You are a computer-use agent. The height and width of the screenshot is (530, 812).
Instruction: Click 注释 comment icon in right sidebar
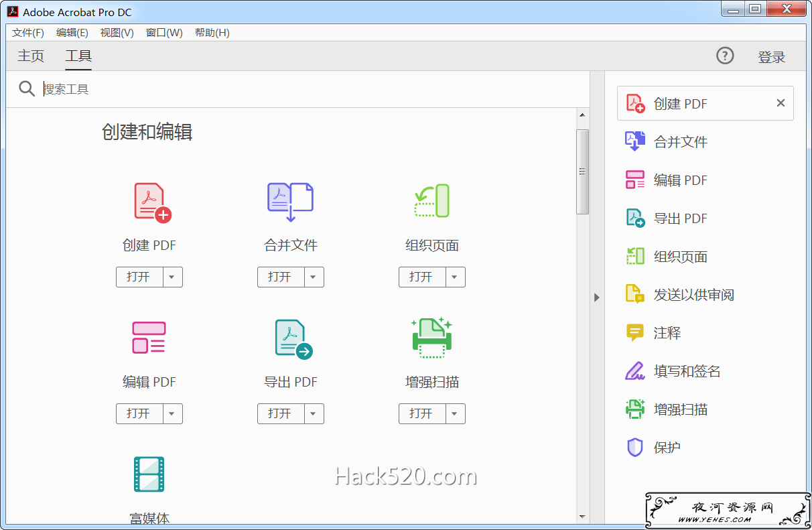[635, 332]
